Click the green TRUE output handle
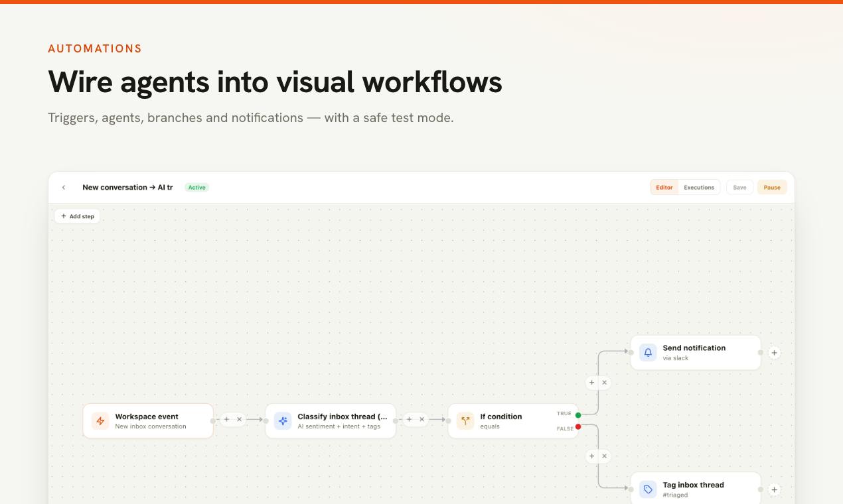Screen dimensions: 843x504 click(x=578, y=415)
